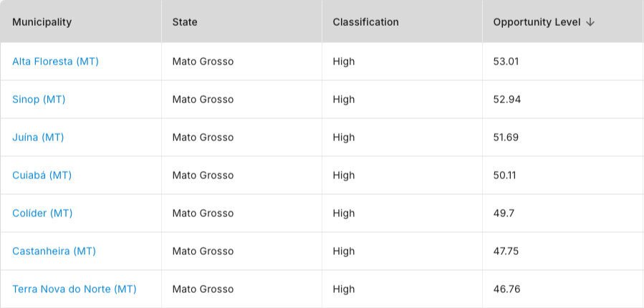Click the 47.75 value in Castanheira row

click(x=506, y=251)
